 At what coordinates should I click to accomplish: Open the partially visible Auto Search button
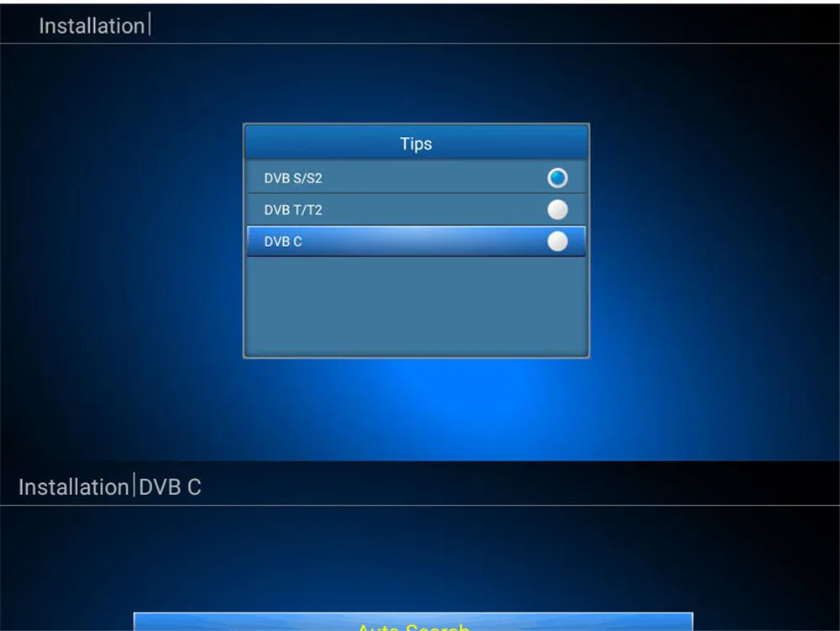tap(413, 622)
